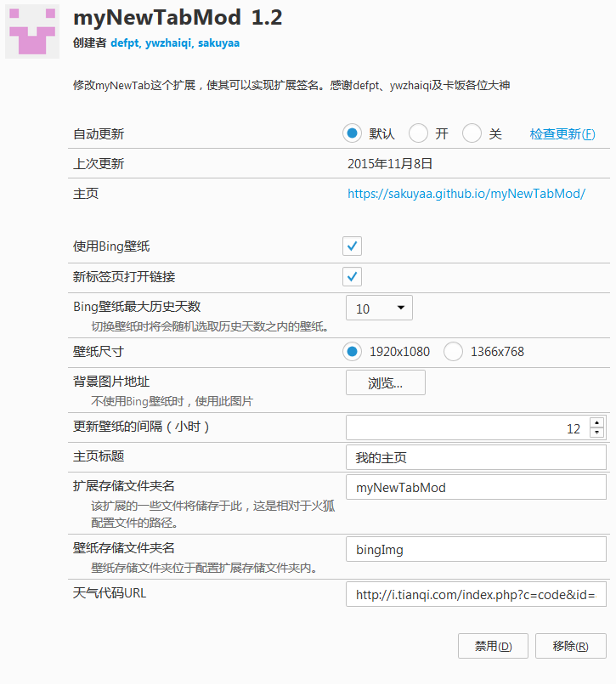Click 检查更新 link
This screenshot has width=616, height=685.
562,133
